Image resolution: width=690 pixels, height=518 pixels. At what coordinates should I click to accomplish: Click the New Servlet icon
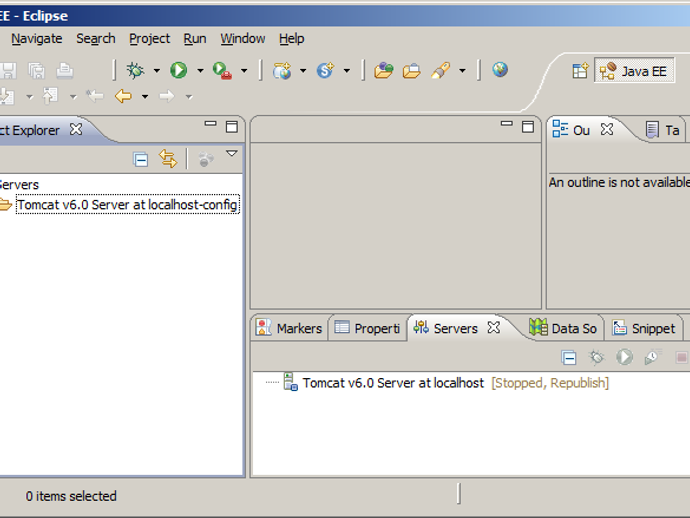[x=325, y=70]
